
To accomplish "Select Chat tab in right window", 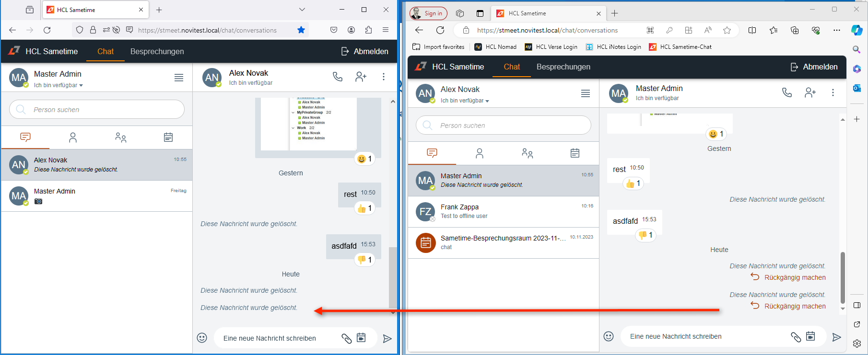I will [512, 67].
